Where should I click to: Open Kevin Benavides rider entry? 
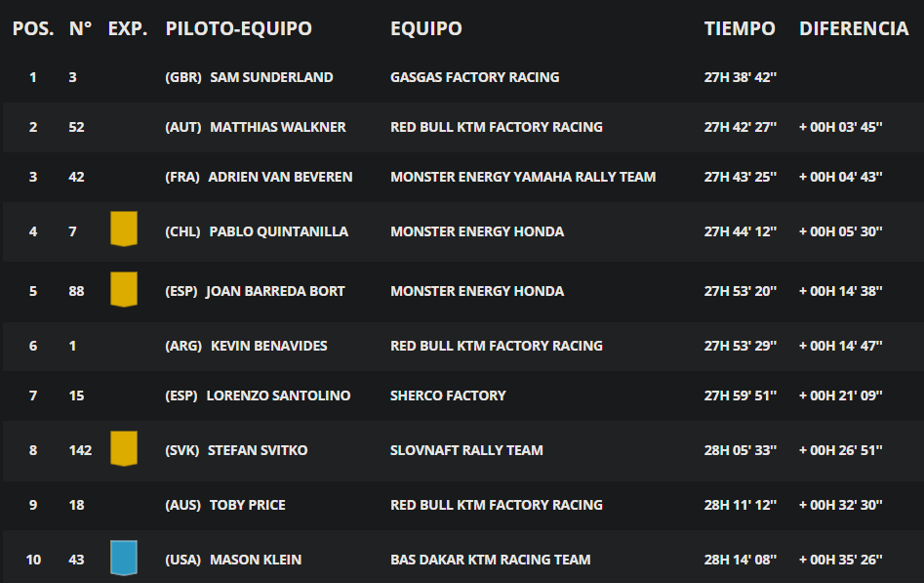point(269,346)
